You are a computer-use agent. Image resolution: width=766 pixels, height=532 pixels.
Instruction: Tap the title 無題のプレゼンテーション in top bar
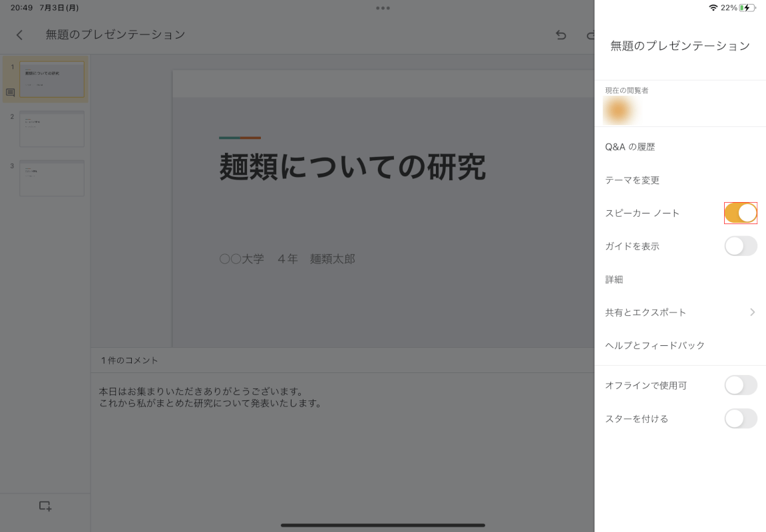point(115,35)
